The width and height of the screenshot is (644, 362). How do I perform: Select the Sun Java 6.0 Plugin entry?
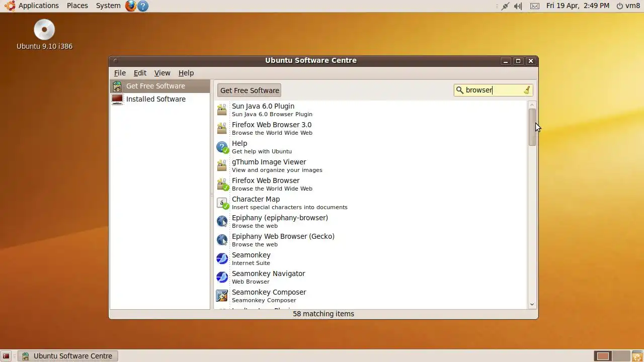(370, 110)
